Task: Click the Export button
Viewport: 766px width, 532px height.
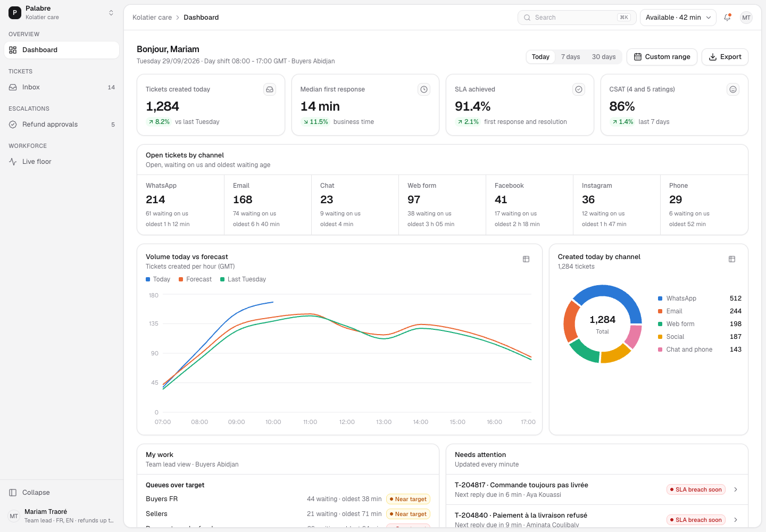Action: [x=725, y=57]
